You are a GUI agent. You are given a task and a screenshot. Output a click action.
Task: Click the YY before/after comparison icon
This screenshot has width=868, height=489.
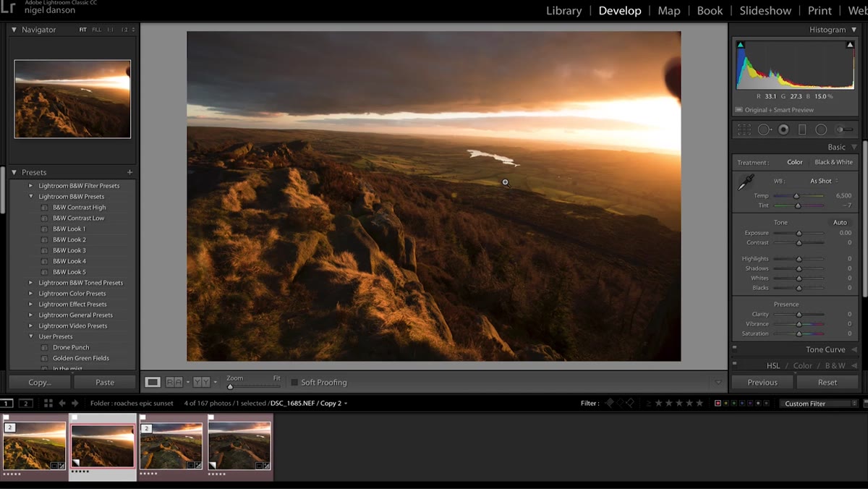point(202,382)
